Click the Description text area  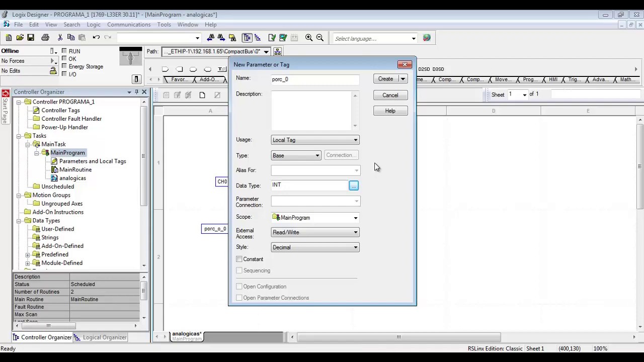pyautogui.click(x=311, y=110)
